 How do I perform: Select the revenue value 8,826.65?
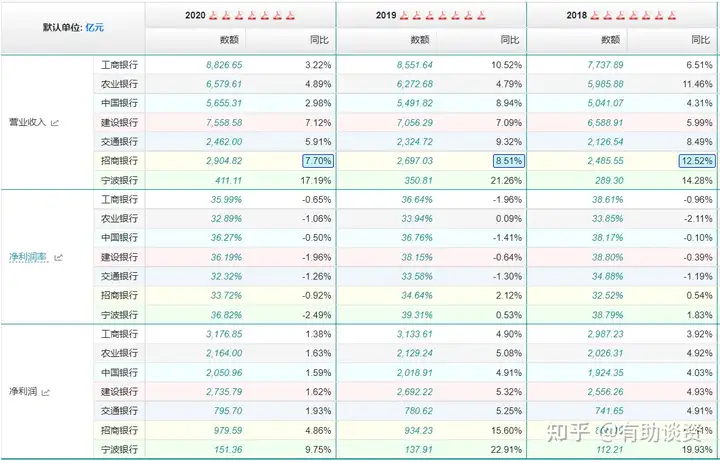pyautogui.click(x=224, y=65)
